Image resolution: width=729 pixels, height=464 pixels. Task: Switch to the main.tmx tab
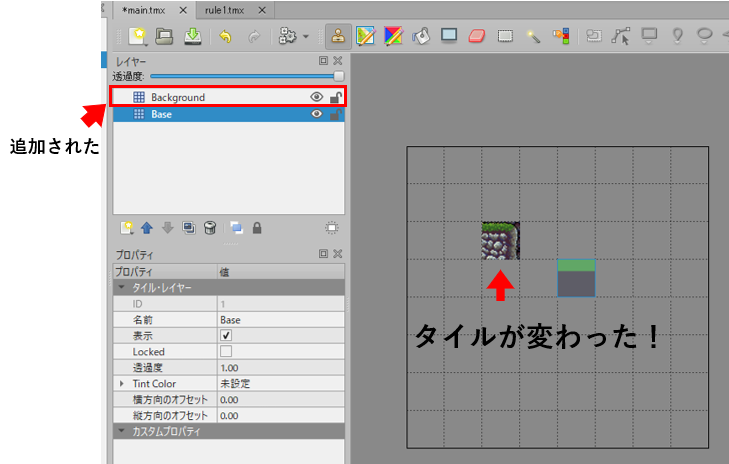[x=143, y=10]
